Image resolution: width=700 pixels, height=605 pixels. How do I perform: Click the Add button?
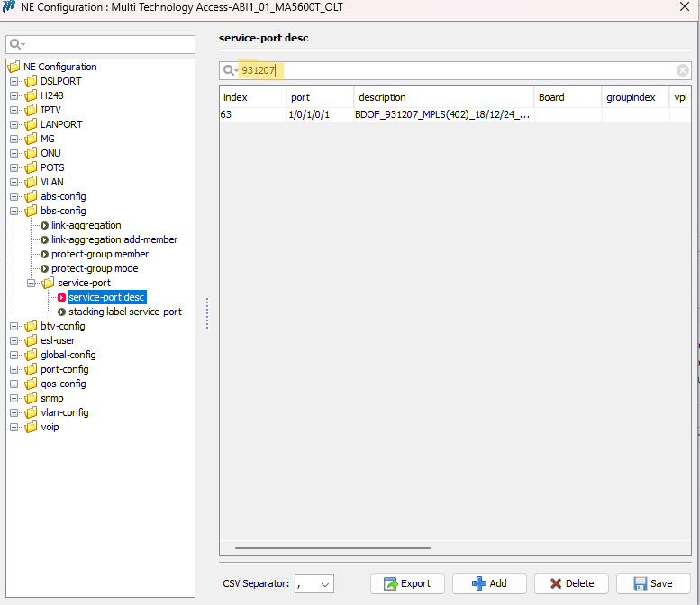pyautogui.click(x=489, y=583)
